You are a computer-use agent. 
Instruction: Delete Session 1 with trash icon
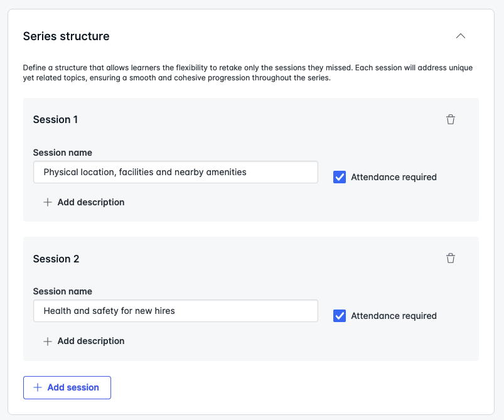[450, 119]
